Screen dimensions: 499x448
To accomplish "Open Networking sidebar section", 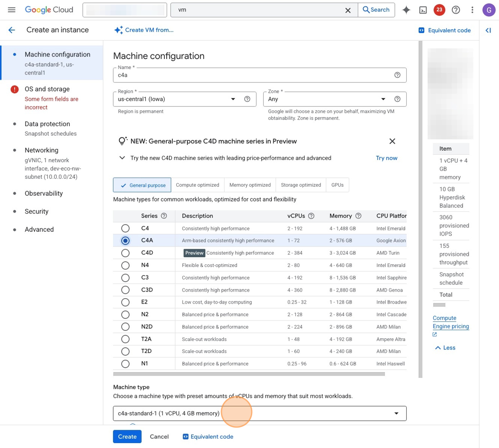I will pos(53,163).
